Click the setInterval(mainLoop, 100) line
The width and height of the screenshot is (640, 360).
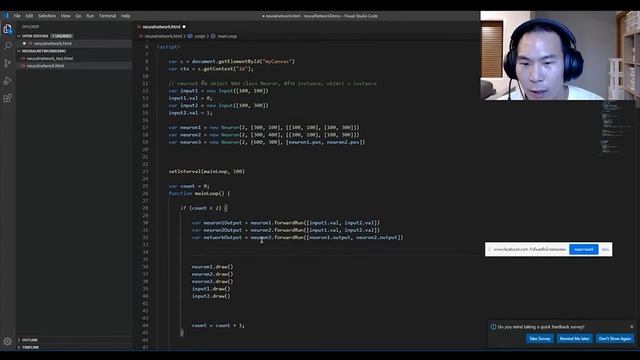coord(207,171)
